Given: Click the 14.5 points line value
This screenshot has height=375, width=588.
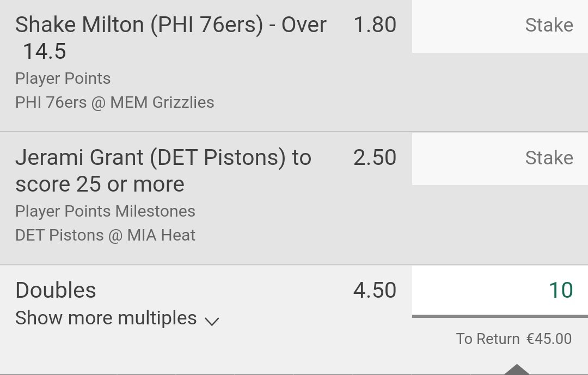Looking at the screenshot, I should point(45,52).
